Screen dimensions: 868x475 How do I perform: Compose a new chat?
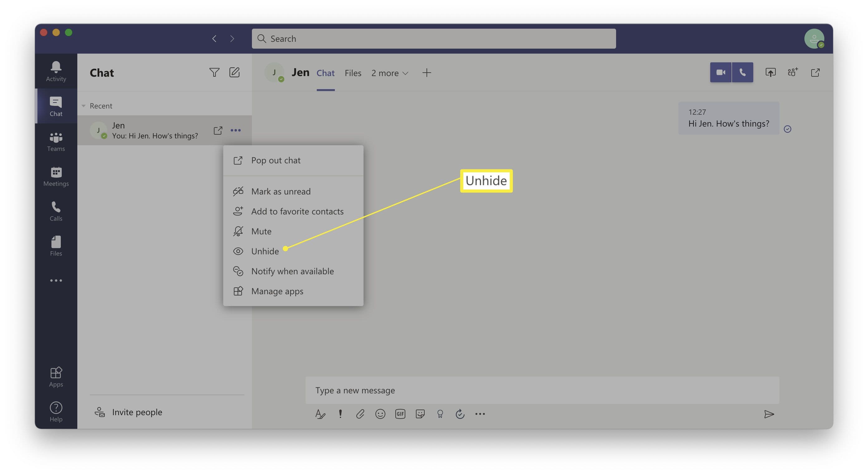[234, 72]
